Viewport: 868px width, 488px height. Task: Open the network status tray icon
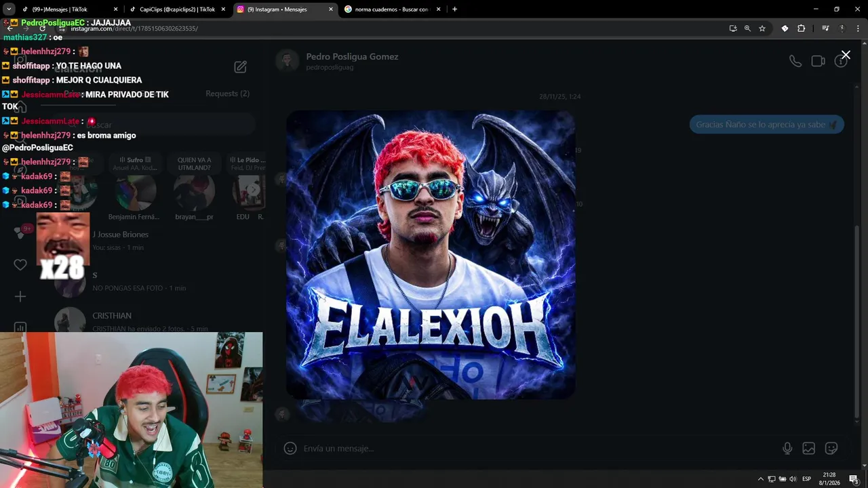click(772, 479)
